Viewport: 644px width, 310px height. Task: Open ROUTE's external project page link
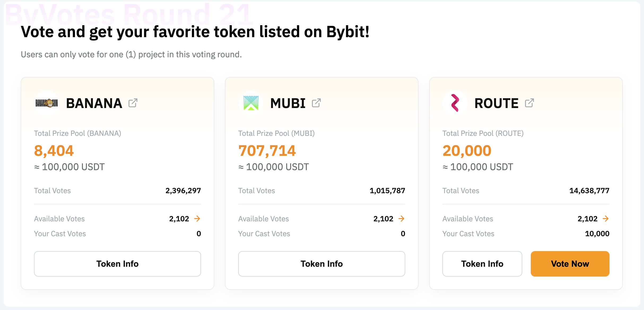530,103
